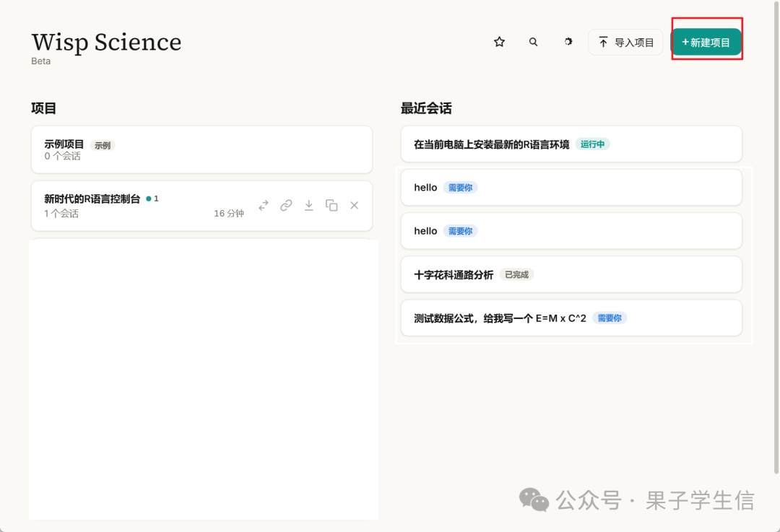
Task: Delete 新时代的R语言控制台 project with X icon
Action: 354,205
